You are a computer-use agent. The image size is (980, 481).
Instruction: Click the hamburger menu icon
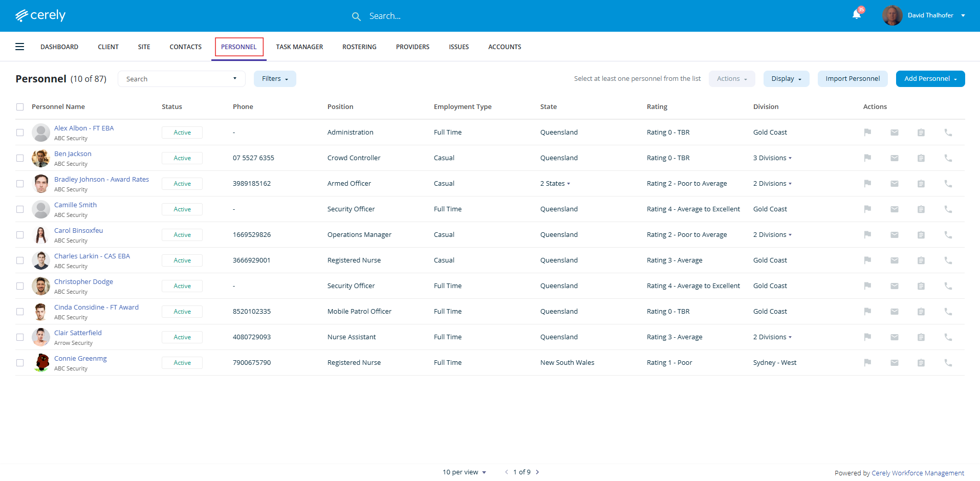click(20, 47)
